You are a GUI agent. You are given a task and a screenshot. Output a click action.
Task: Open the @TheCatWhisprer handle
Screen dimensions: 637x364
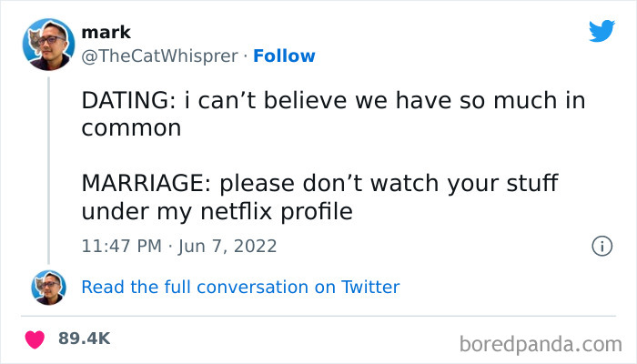click(x=162, y=56)
